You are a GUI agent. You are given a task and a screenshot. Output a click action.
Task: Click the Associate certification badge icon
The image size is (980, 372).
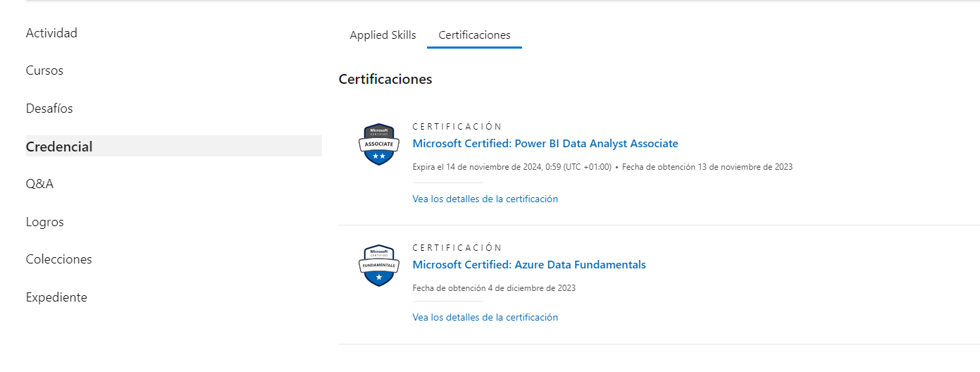pyautogui.click(x=379, y=144)
